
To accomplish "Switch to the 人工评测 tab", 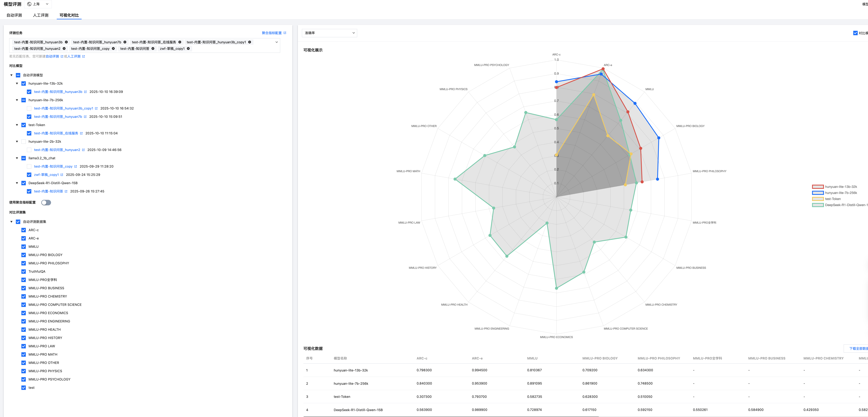I will point(41,15).
